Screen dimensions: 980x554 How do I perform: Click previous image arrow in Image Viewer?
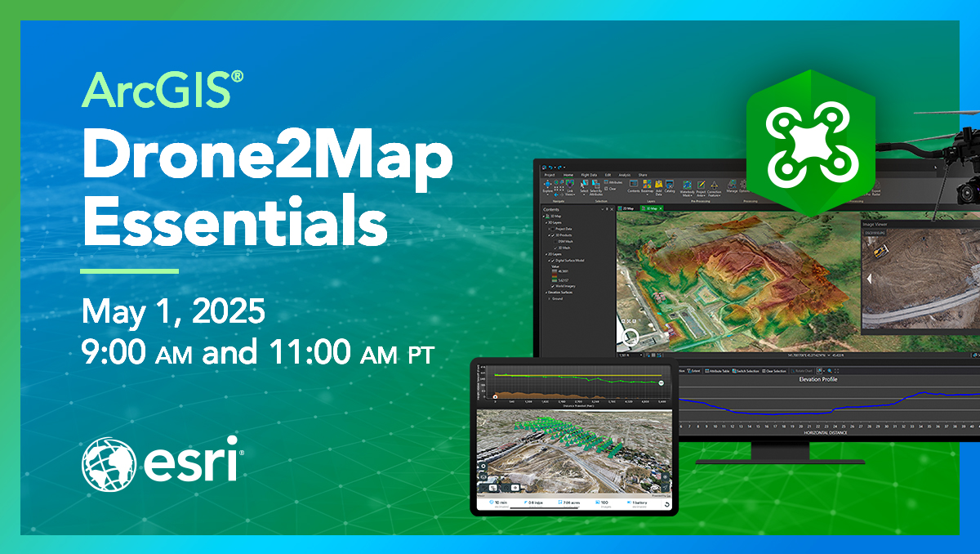click(869, 279)
